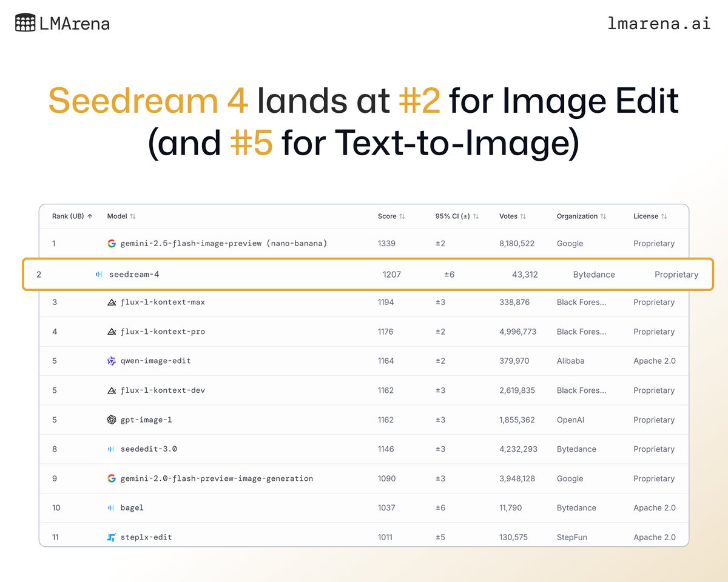Screen dimensions: 728x582
Task: Select the votes count 2,619,835
Action: tap(517, 390)
